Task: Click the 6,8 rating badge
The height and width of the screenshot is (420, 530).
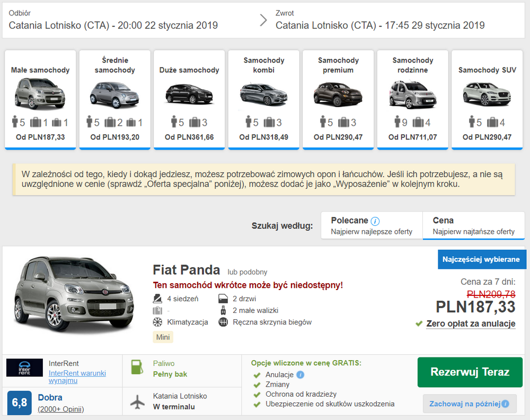Action: tap(20, 402)
